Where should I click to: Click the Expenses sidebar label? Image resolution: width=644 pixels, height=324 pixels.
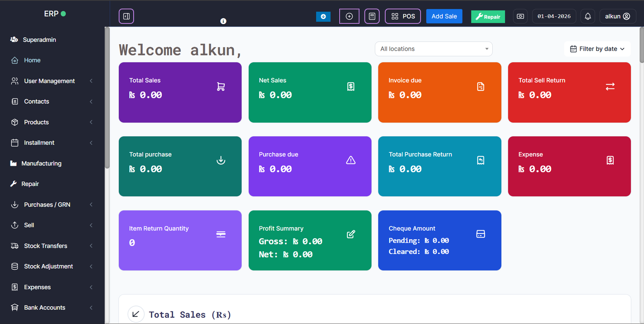[x=37, y=287]
